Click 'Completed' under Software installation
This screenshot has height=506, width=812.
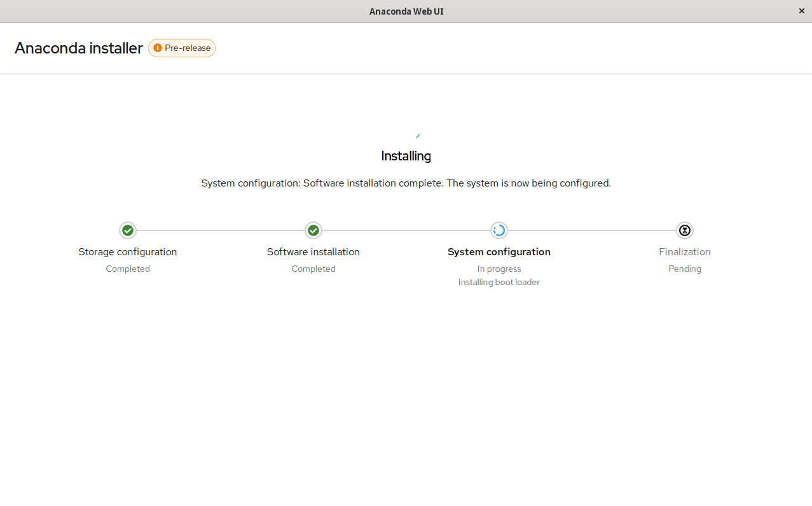pos(313,269)
